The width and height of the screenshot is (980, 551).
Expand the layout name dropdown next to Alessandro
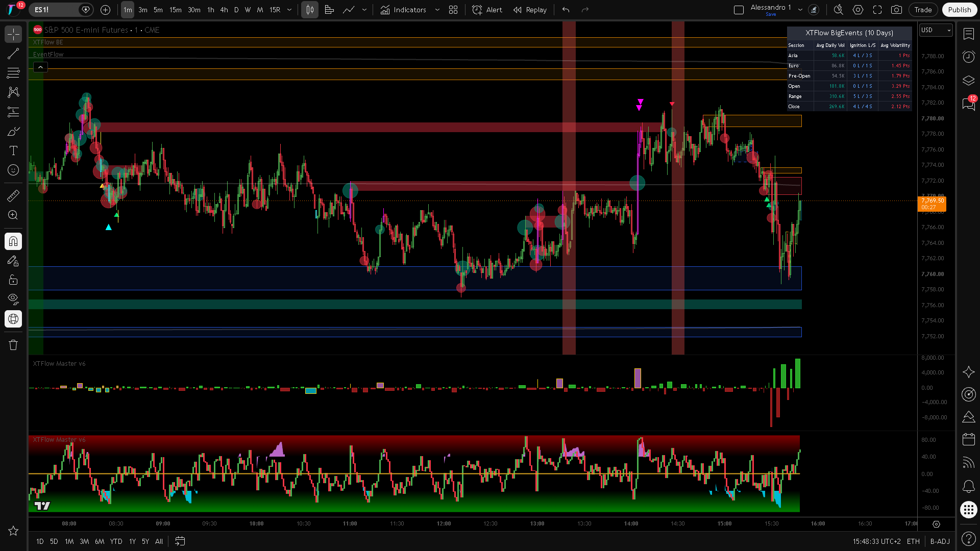click(x=800, y=10)
